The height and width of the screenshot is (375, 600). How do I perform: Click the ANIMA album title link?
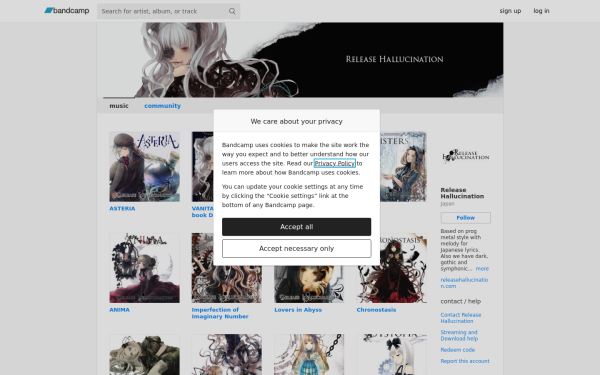[119, 310]
